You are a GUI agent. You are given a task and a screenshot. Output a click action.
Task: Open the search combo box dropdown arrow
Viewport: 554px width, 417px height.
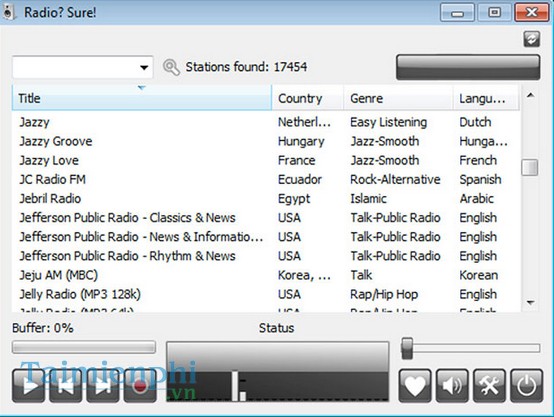[x=144, y=67]
